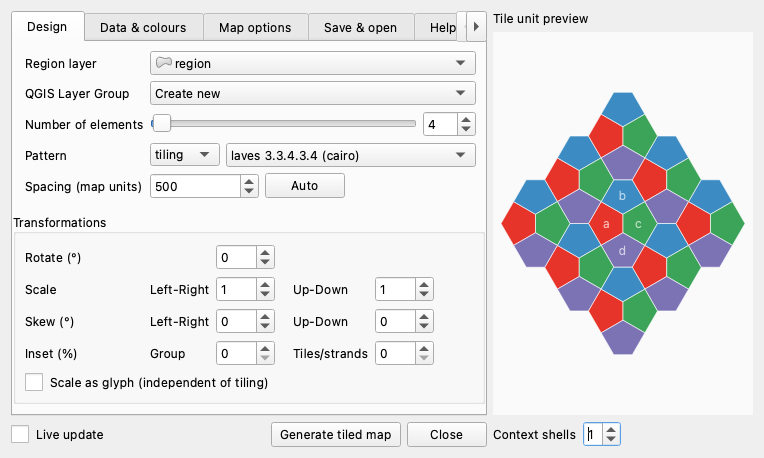Open the Data & colours tab

(143, 28)
